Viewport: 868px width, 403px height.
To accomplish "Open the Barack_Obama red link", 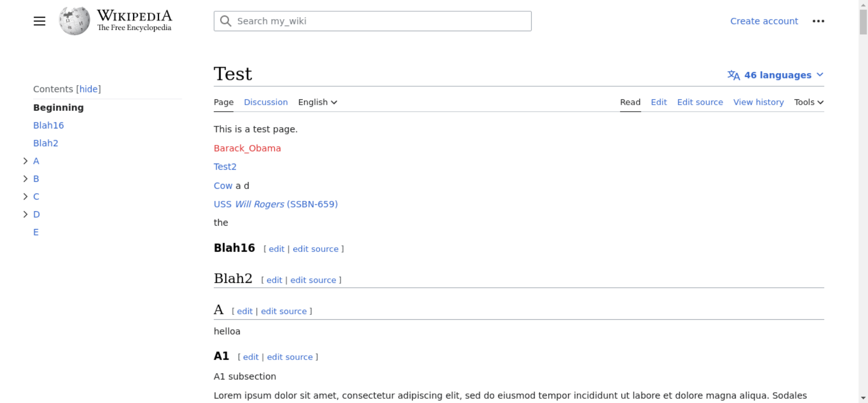I will (247, 148).
